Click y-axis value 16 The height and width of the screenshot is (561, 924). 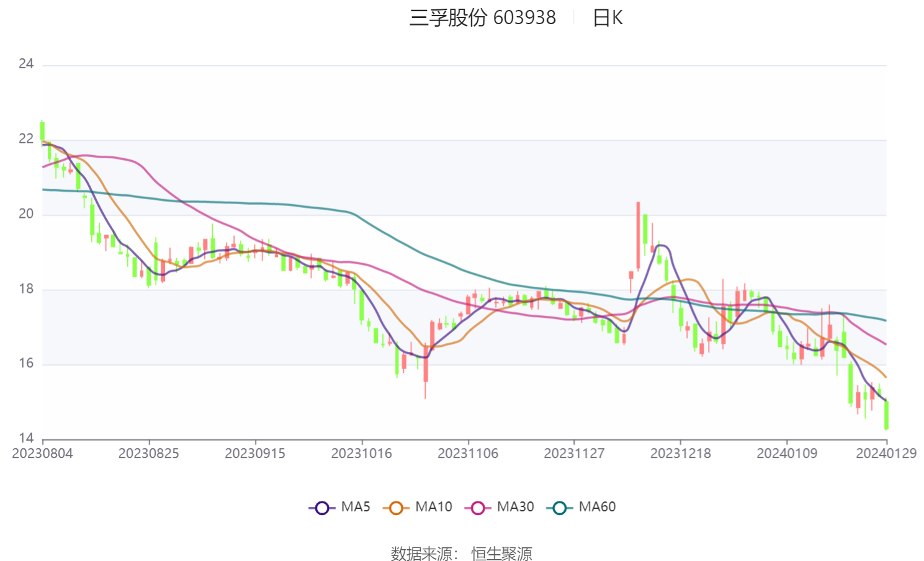[26, 364]
